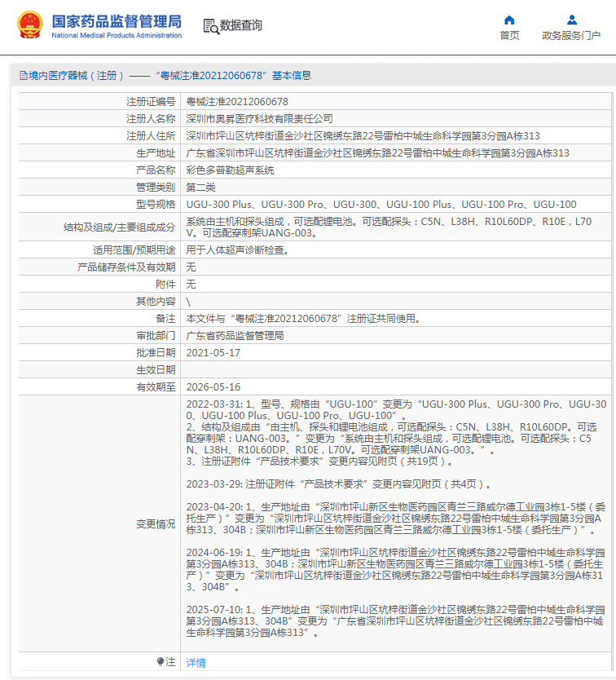Viewport: 616px width, 680px height.
Task: Click the 变更情况 row label
Action: [x=155, y=524]
